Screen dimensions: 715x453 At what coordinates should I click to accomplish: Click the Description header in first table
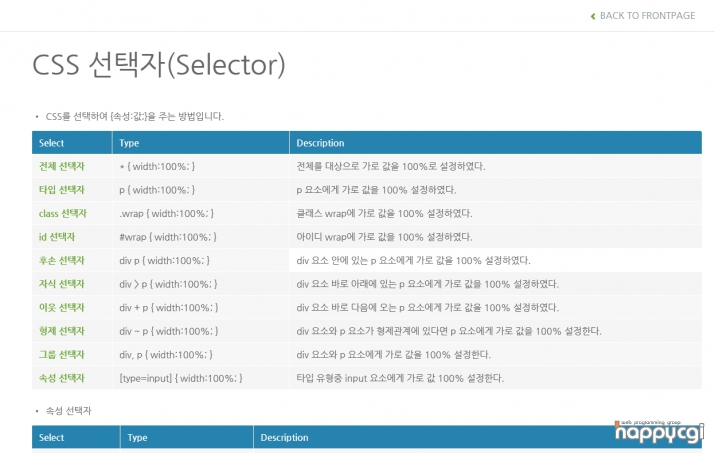click(x=320, y=143)
